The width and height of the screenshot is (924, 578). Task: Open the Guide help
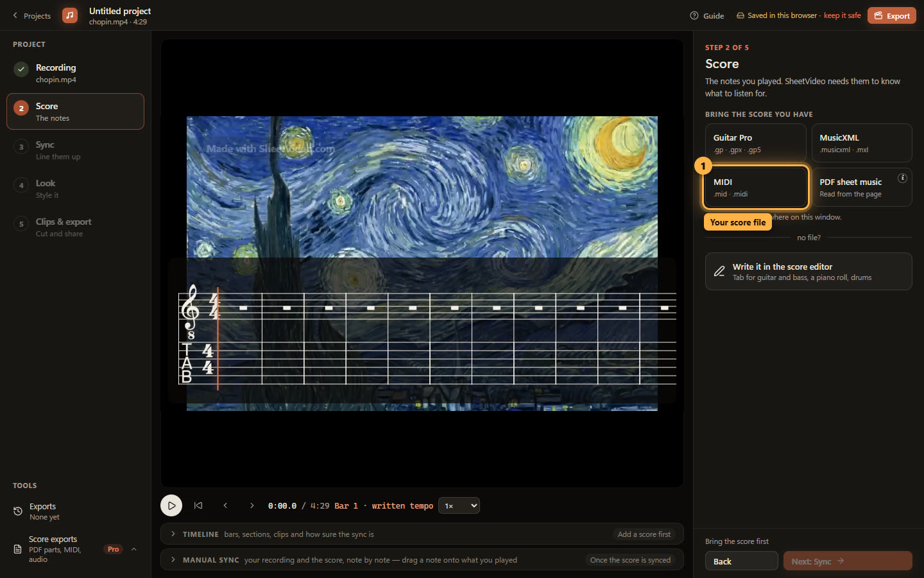coord(707,15)
